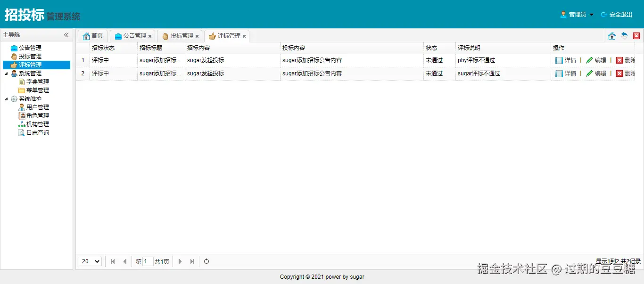View 详情 for row 2
The width and height of the screenshot is (644, 284).
coord(566,73)
